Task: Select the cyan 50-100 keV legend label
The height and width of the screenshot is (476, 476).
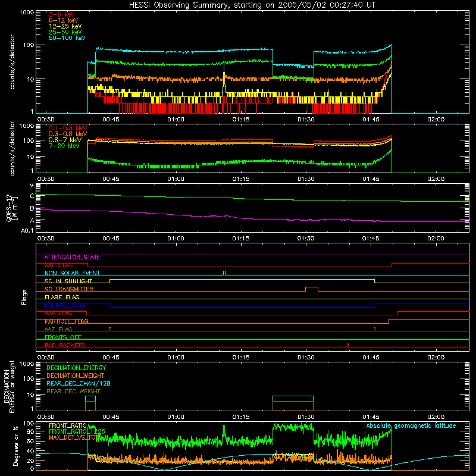Action: [67, 38]
